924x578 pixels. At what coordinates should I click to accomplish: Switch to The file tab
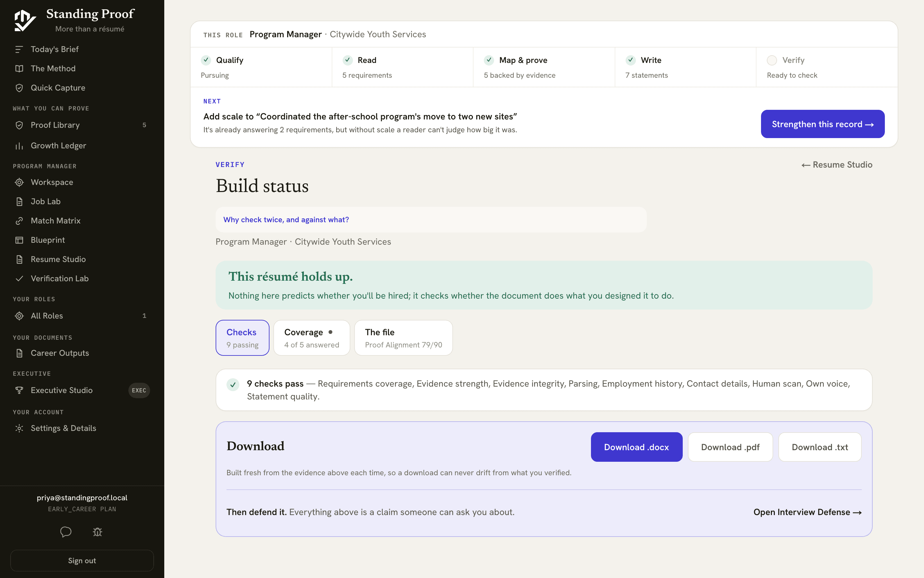pyautogui.click(x=403, y=338)
